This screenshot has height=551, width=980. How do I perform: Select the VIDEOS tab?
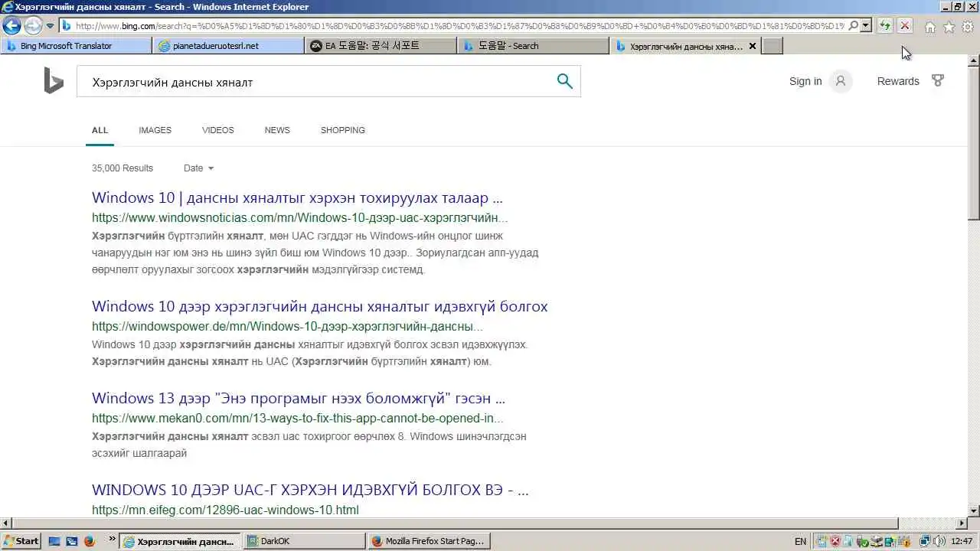tap(218, 130)
